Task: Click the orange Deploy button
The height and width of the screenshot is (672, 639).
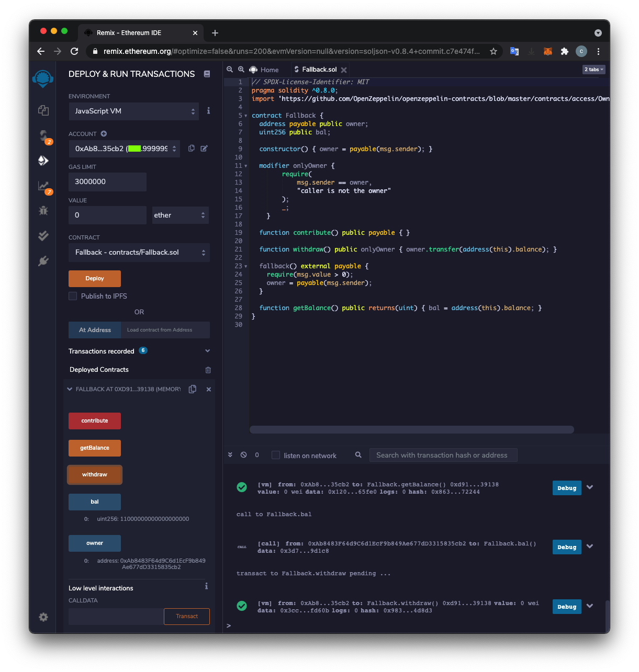Action: coord(95,279)
